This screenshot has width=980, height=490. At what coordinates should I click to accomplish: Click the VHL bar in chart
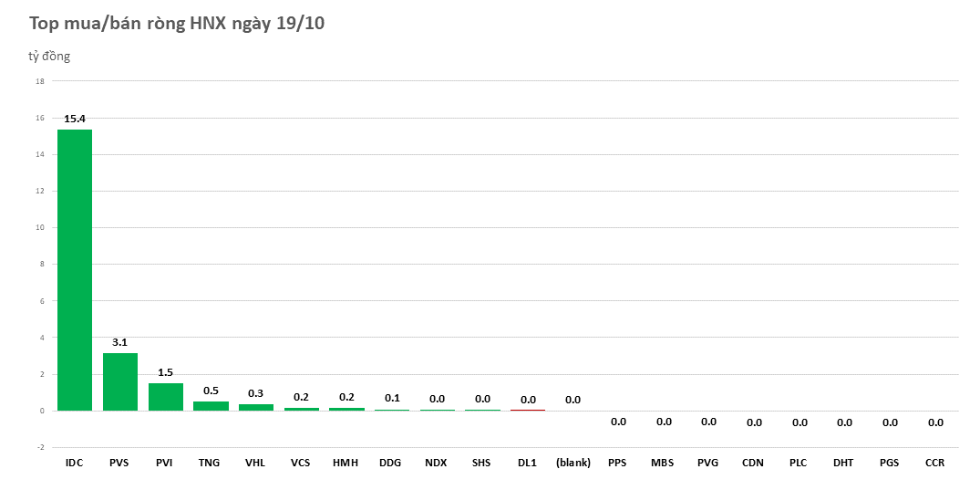256,407
